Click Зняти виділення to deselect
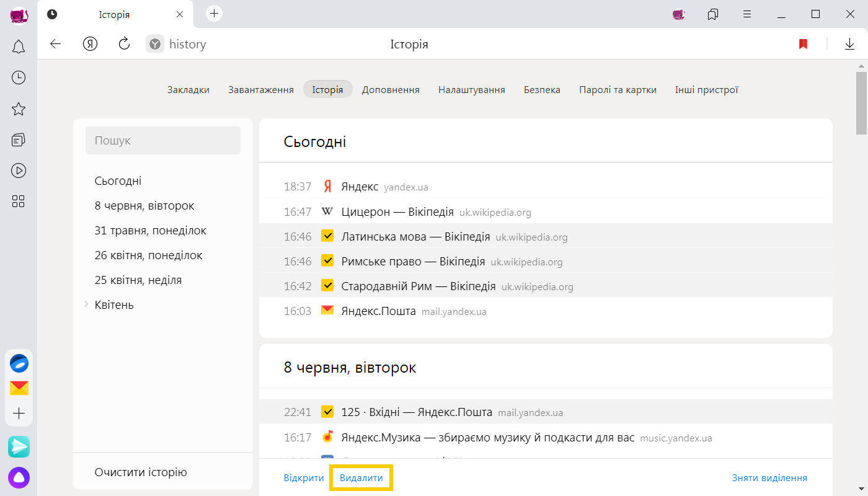This screenshot has width=868, height=496. (769, 478)
